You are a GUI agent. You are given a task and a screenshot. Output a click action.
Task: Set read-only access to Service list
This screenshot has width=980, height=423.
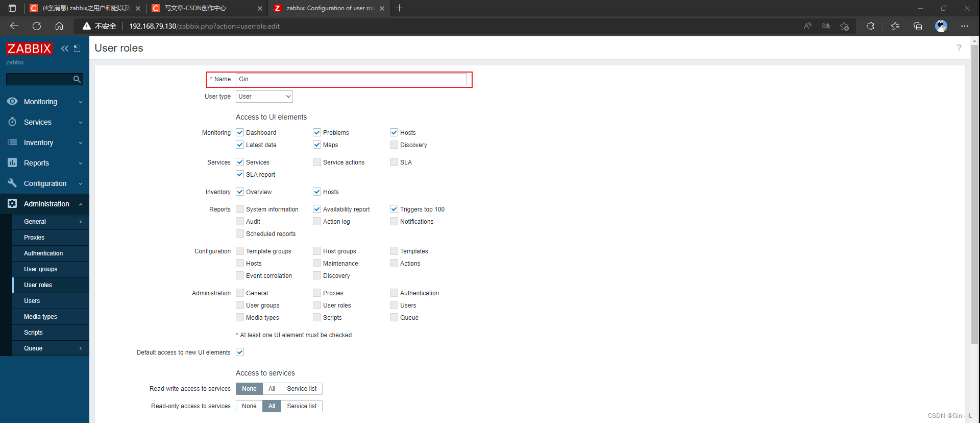coord(302,406)
